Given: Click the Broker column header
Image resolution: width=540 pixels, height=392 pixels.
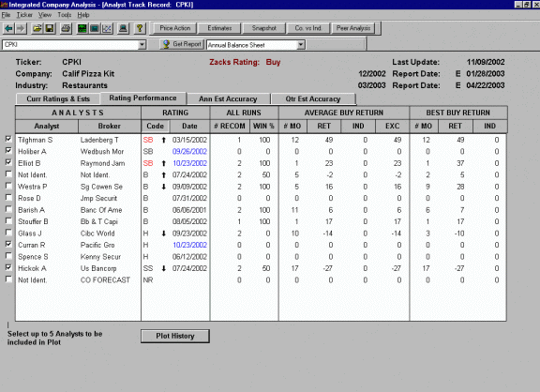Looking at the screenshot, I should [109, 126].
